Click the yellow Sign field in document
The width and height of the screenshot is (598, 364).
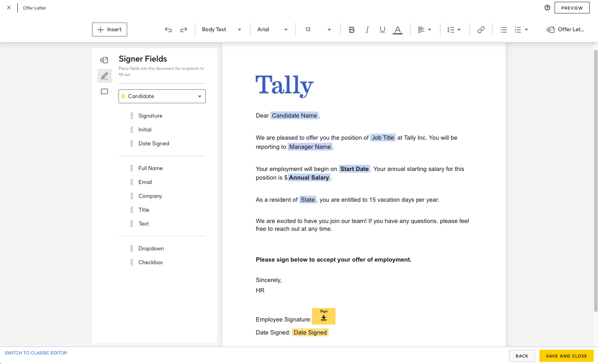(324, 316)
